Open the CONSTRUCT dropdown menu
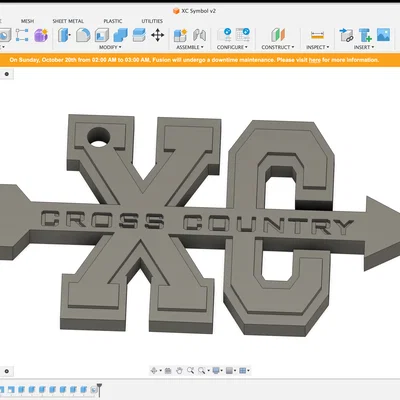The width and height of the screenshot is (400, 400). click(278, 47)
